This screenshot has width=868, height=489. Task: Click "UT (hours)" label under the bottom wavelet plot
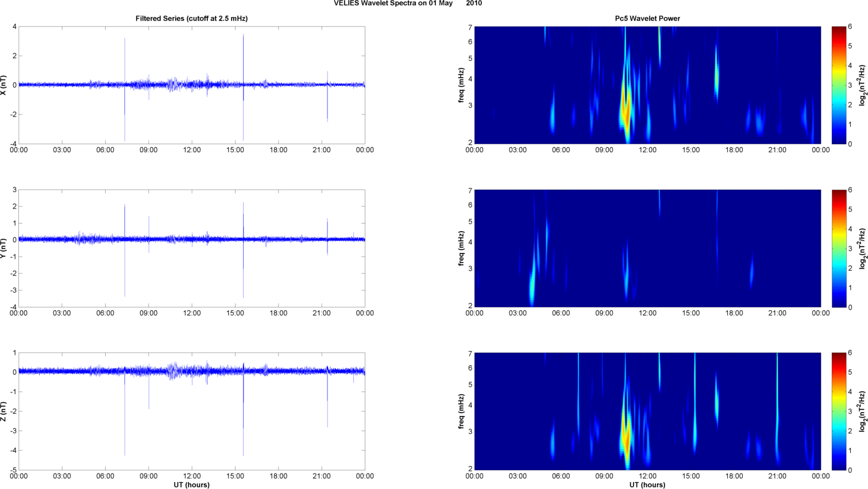pyautogui.click(x=647, y=485)
